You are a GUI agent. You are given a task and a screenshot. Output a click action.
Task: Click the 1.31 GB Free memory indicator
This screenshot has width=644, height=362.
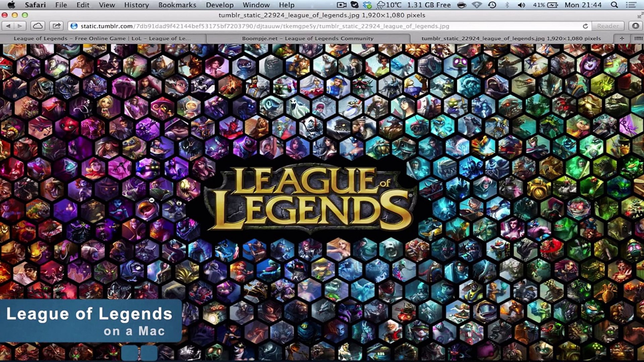pos(429,5)
